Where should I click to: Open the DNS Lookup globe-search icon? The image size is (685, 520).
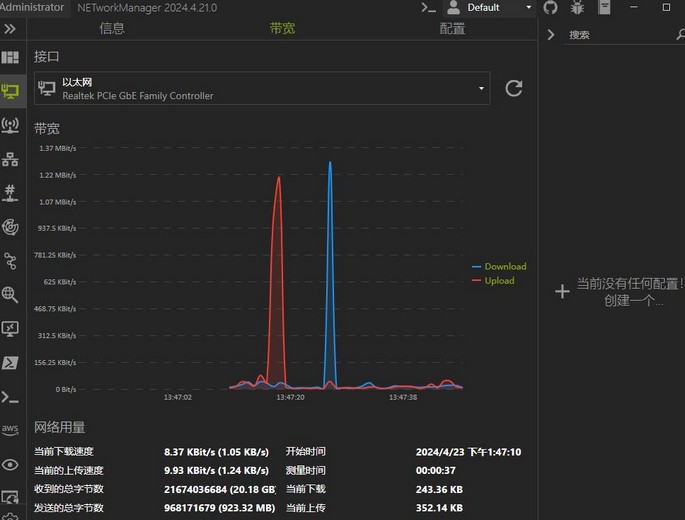(x=10, y=294)
